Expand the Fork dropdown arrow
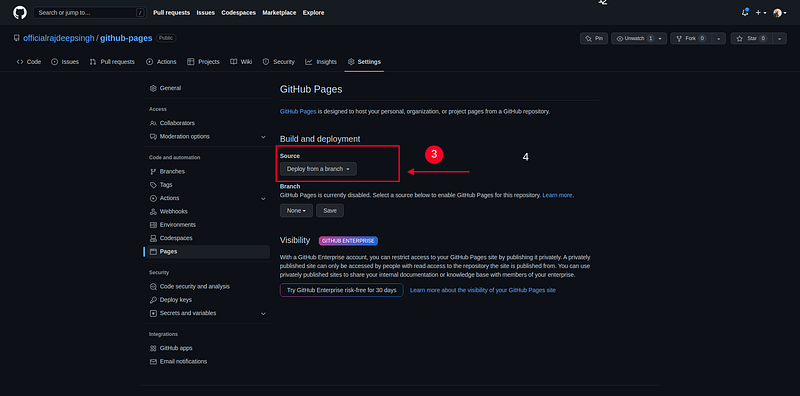 coord(718,38)
